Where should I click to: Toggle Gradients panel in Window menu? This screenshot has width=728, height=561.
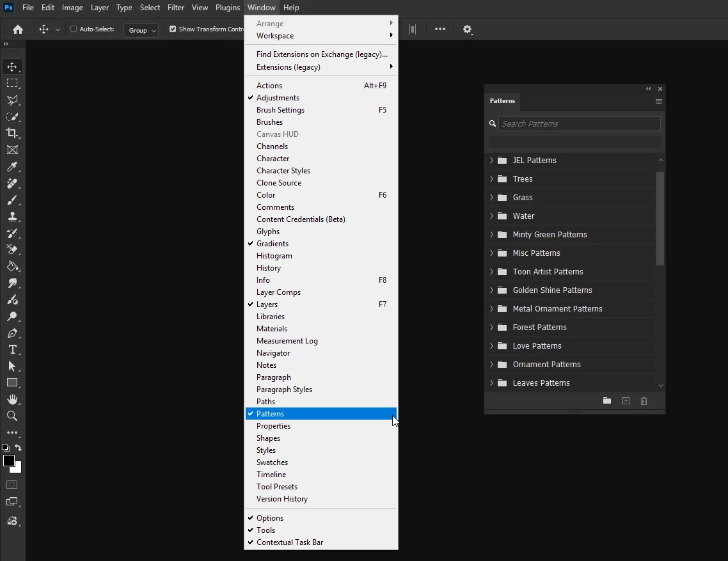click(x=321, y=243)
